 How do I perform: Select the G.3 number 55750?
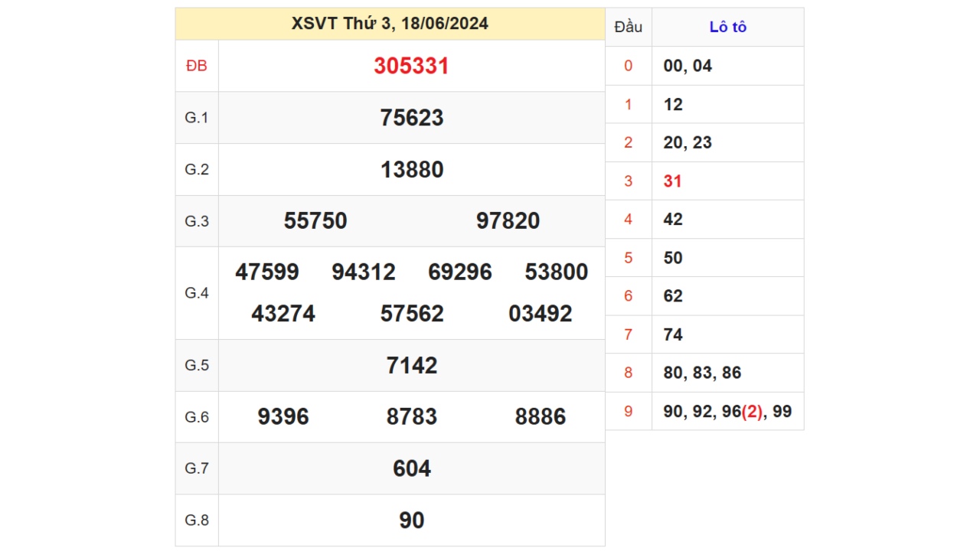click(x=315, y=221)
